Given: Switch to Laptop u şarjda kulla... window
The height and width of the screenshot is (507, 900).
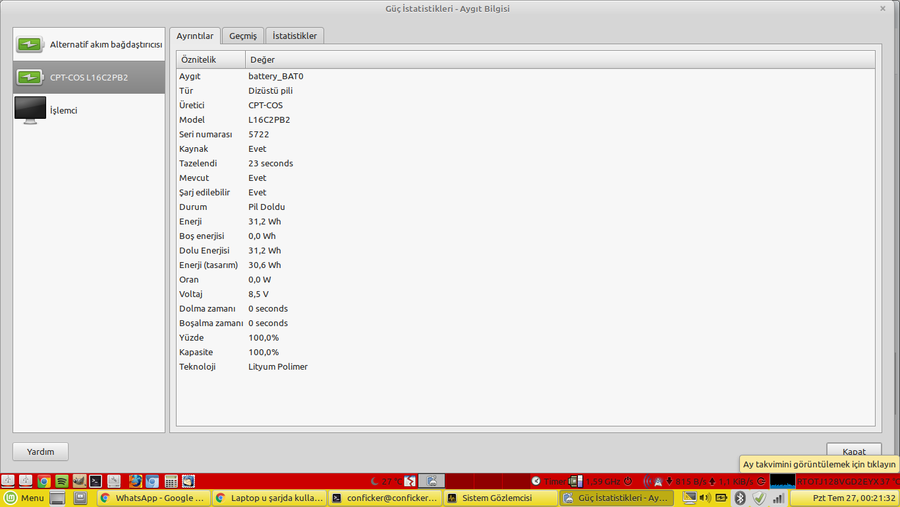Looking at the screenshot, I should point(269,498).
